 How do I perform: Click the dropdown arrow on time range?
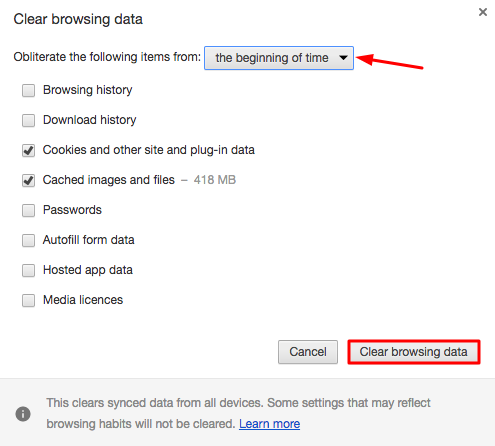pos(343,58)
